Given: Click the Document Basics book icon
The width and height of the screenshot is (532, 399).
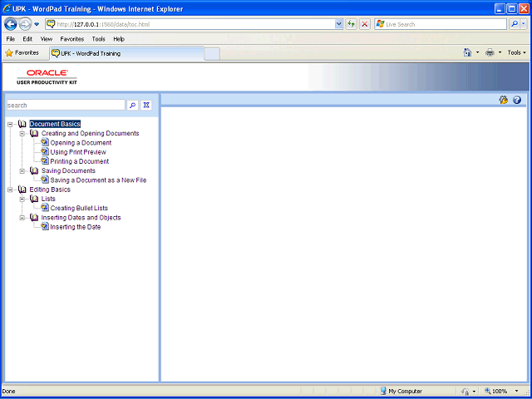Looking at the screenshot, I should point(22,124).
